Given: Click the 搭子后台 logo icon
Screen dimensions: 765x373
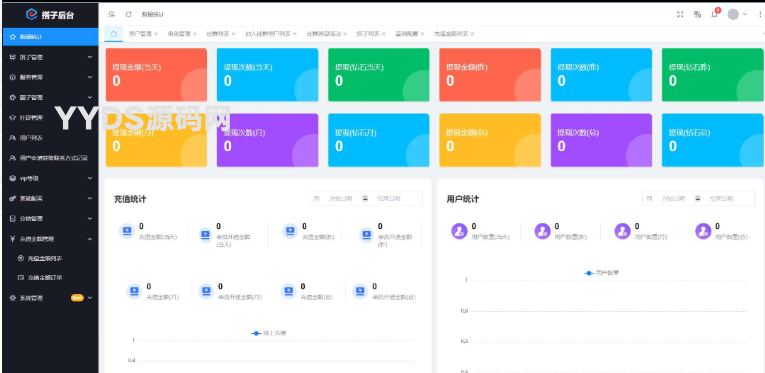Looking at the screenshot, I should tap(31, 15).
